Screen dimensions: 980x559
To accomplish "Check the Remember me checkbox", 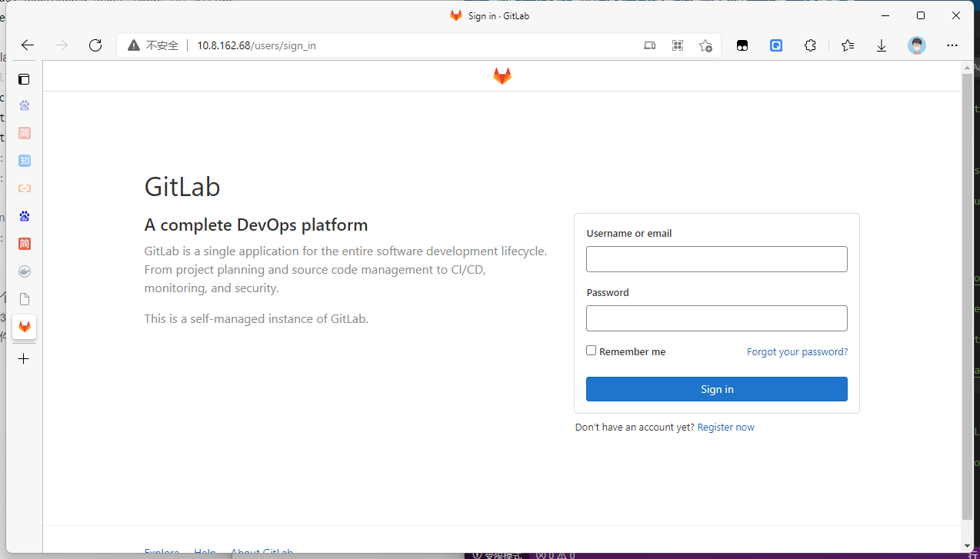I will 592,351.
